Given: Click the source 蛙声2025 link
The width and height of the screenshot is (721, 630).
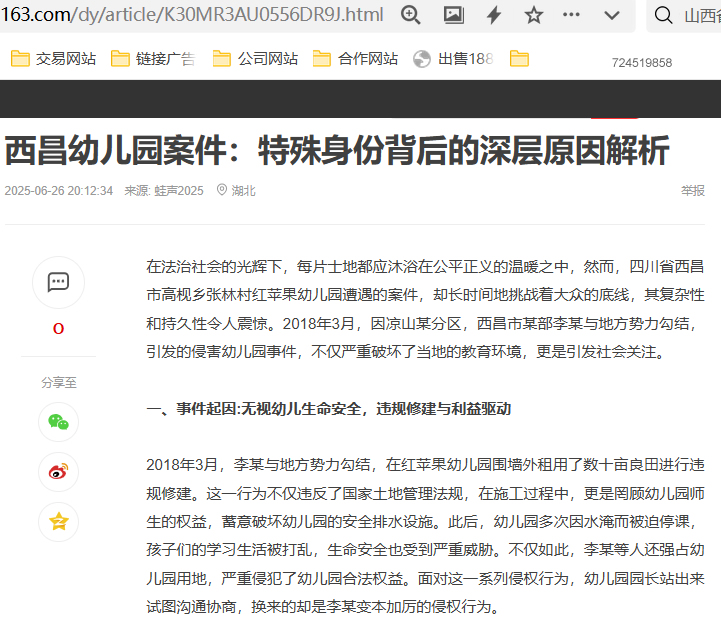Looking at the screenshot, I should pyautogui.click(x=179, y=190).
